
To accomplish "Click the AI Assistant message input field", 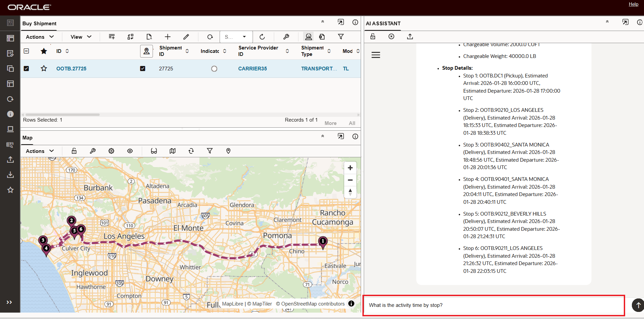I will coord(493,305).
